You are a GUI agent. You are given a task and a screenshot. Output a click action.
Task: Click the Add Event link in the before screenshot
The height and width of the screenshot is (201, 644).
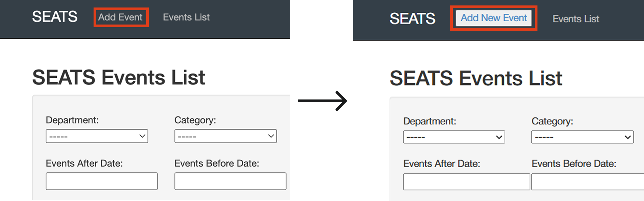click(x=120, y=17)
